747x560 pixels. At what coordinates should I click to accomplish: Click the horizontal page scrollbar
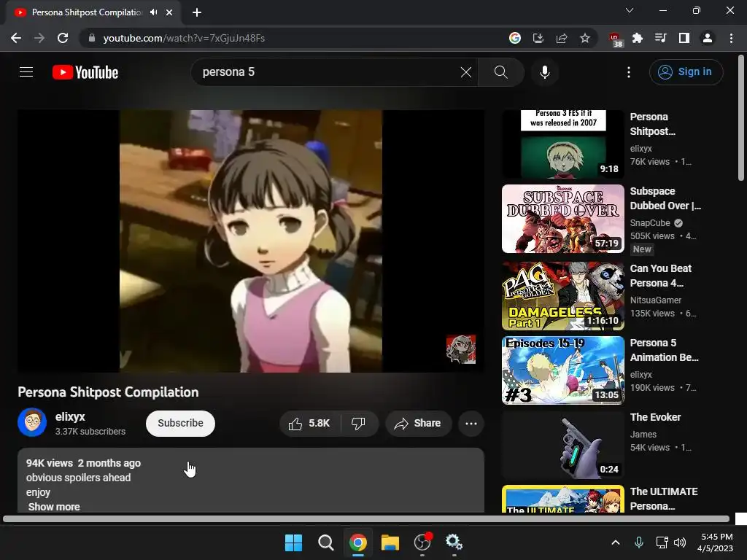pos(366,518)
